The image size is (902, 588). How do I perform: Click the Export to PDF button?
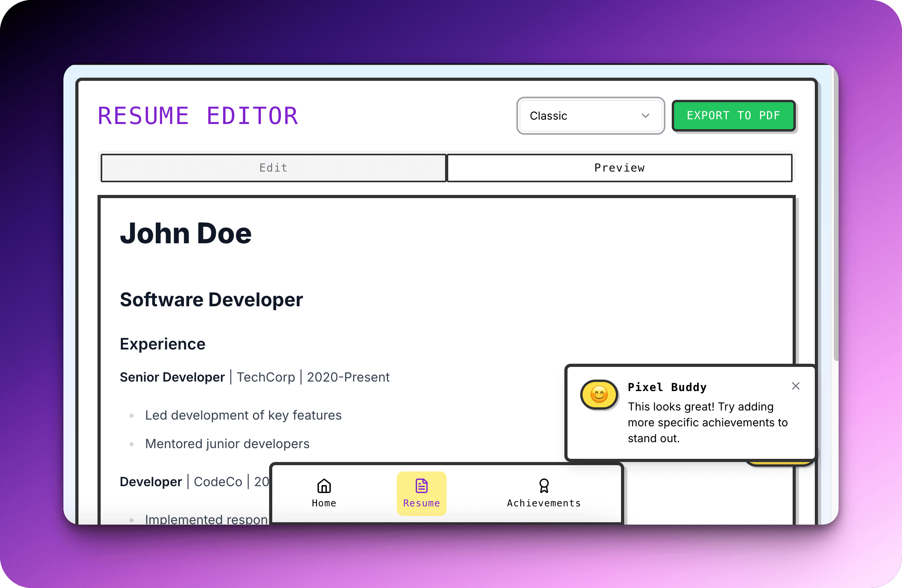pyautogui.click(x=734, y=116)
